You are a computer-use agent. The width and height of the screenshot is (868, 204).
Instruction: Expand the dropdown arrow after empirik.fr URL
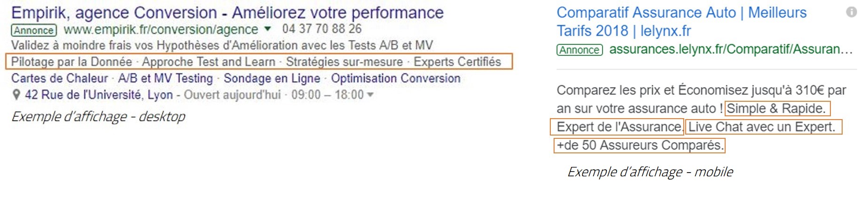(267, 29)
